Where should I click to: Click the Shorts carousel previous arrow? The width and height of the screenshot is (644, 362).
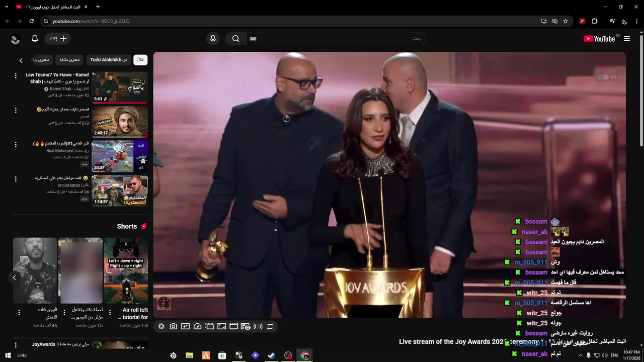pos(14,278)
